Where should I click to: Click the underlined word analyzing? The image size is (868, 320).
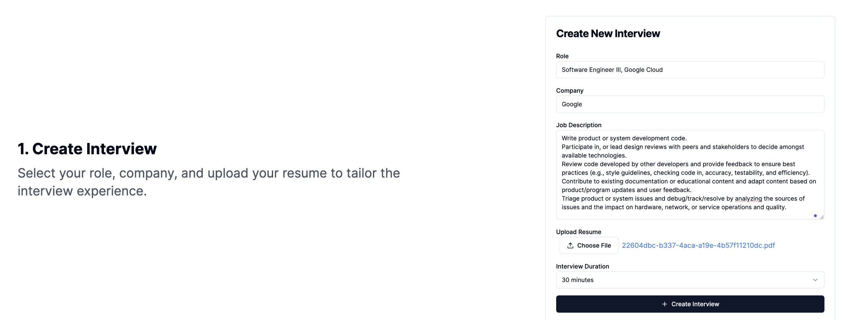748,199
